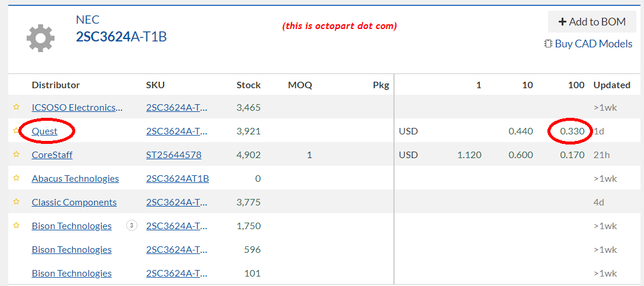Open the Quest distributor link
Viewport: 644px width, 286px height.
click(x=44, y=131)
